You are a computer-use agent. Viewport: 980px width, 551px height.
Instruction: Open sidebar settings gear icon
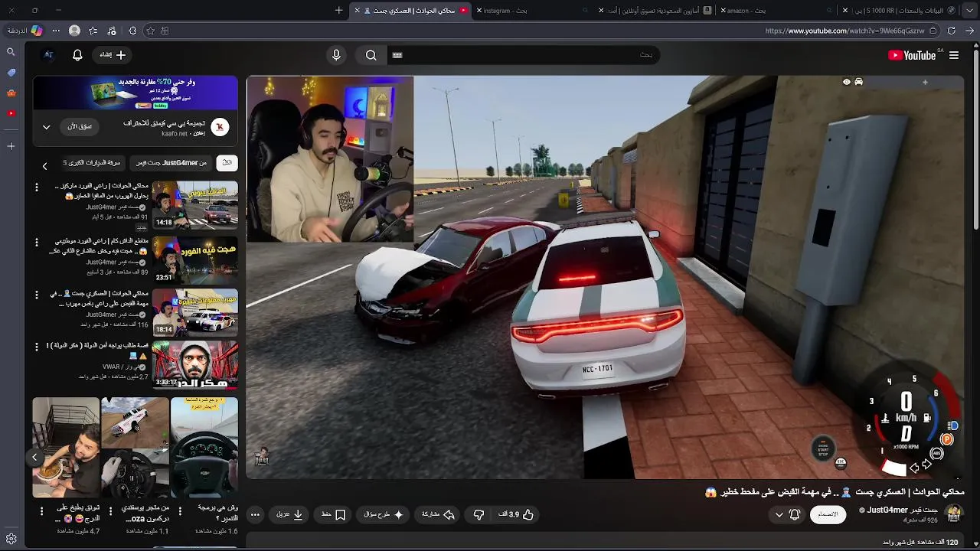(11, 539)
